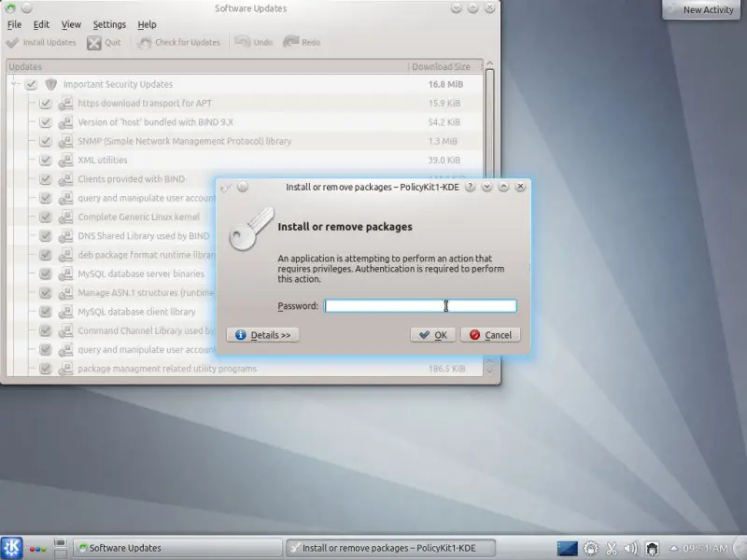This screenshot has width=747, height=560.
Task: Uncheck the Important Security Updates checkbox
Action: [31, 84]
